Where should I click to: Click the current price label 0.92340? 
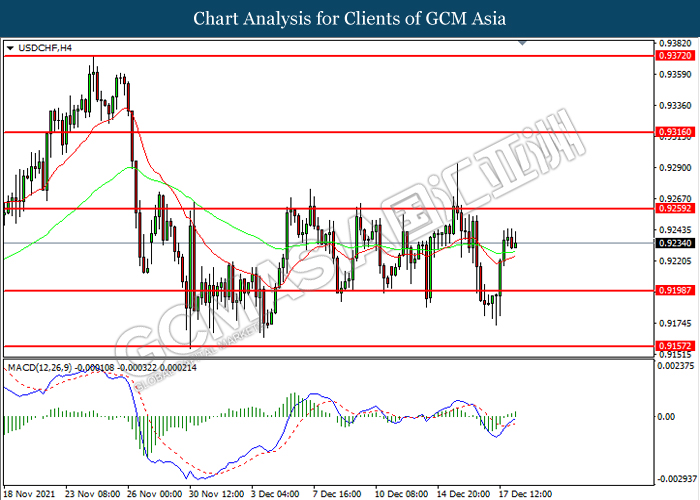point(675,243)
